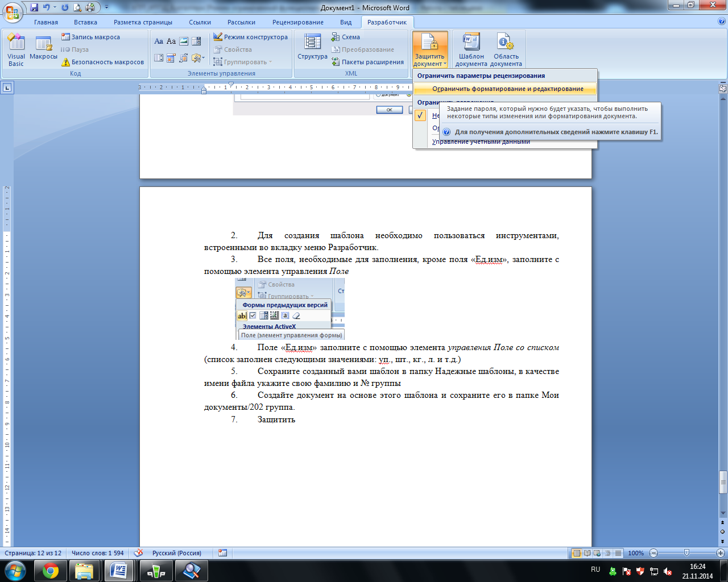
Task: Open Безопасность макросов settings
Action: click(x=102, y=62)
